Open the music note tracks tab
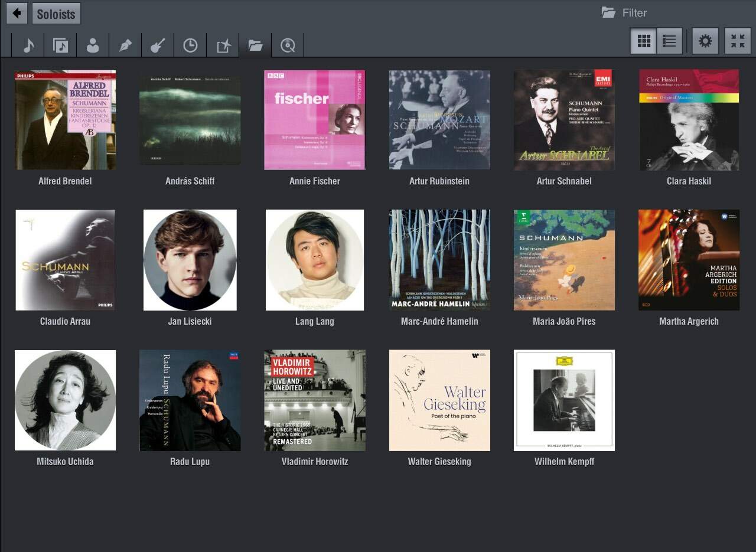The height and width of the screenshot is (552, 756). (28, 45)
